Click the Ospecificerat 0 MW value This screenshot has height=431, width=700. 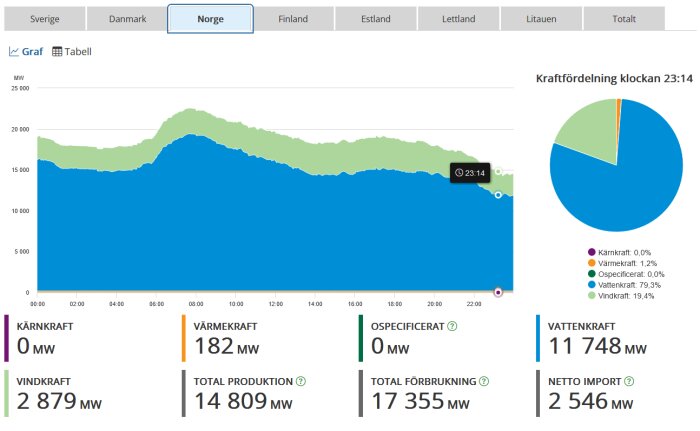pos(390,347)
